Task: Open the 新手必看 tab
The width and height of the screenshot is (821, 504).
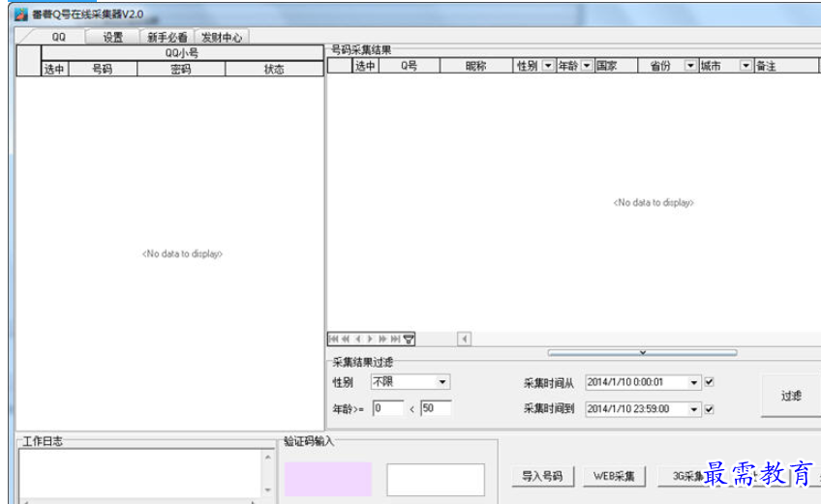Action: [x=167, y=37]
